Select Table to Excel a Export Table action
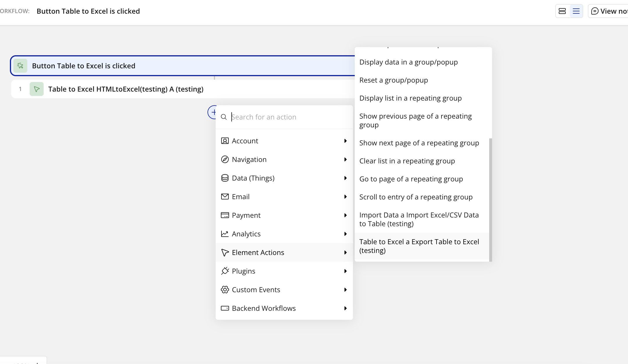Image resolution: width=628 pixels, height=364 pixels. pos(419,246)
